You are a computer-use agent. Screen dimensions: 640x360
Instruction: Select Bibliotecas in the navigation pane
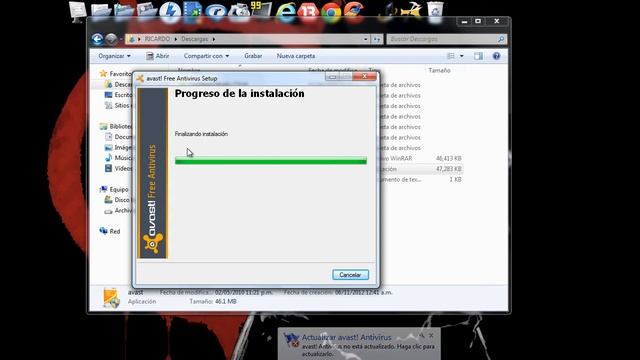point(116,127)
